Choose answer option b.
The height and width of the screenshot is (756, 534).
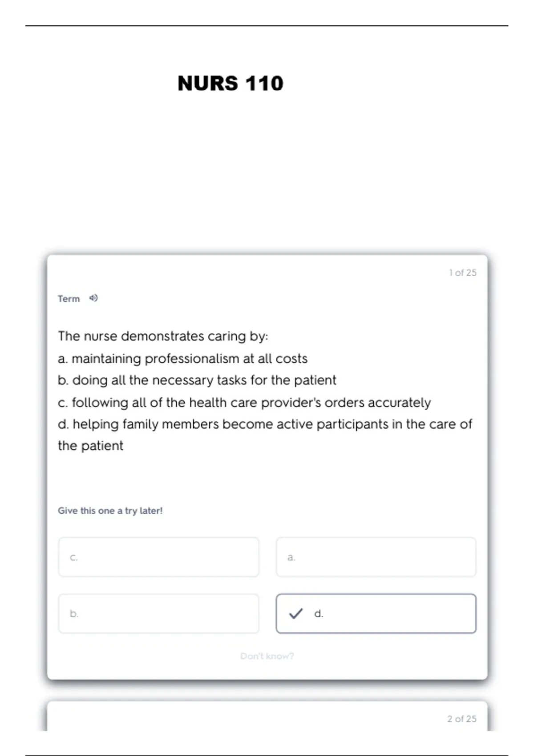pyautogui.click(x=158, y=614)
